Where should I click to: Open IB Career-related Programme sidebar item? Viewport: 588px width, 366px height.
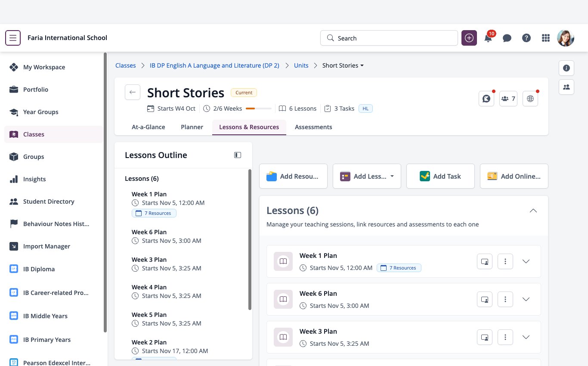[53, 293]
